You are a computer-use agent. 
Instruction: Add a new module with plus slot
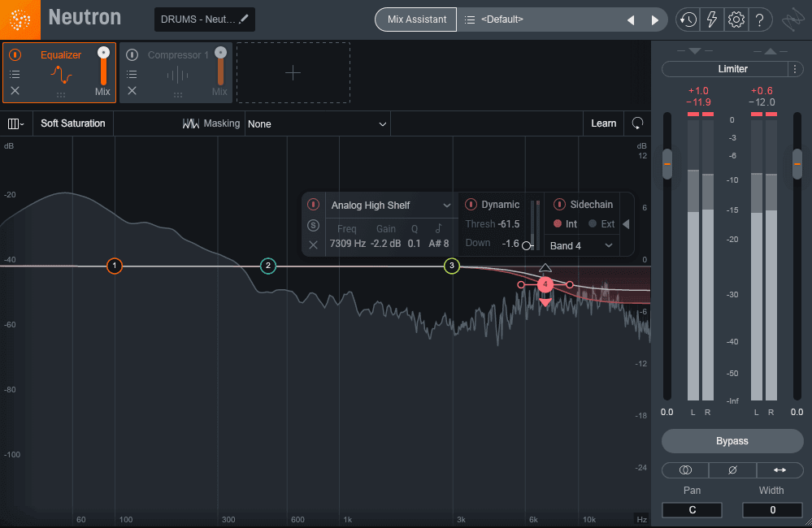pos(293,72)
